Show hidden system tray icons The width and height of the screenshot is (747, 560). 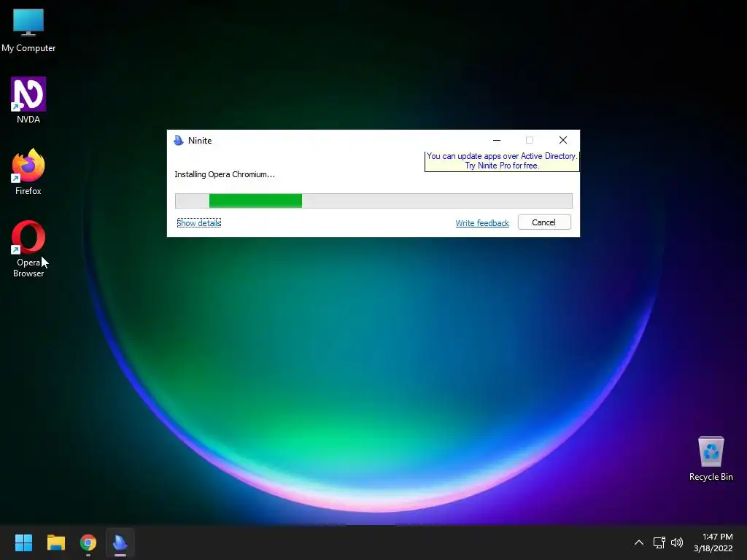(x=639, y=542)
